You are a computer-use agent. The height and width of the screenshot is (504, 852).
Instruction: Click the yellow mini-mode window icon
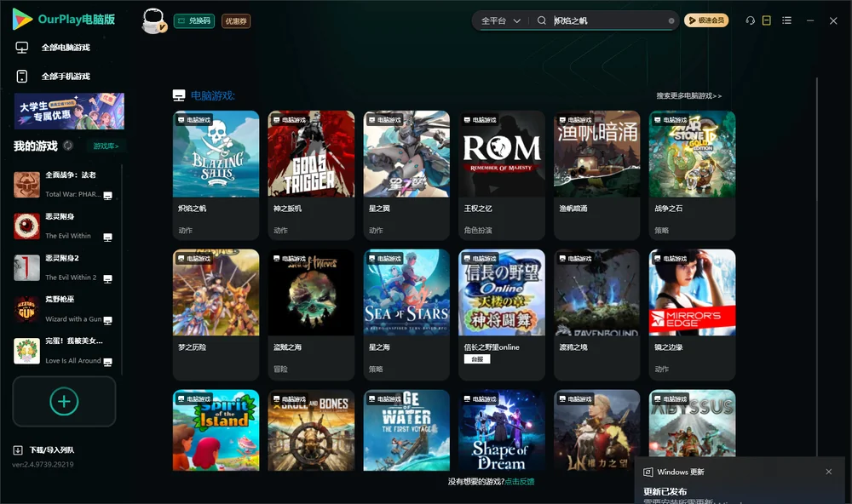[767, 20]
